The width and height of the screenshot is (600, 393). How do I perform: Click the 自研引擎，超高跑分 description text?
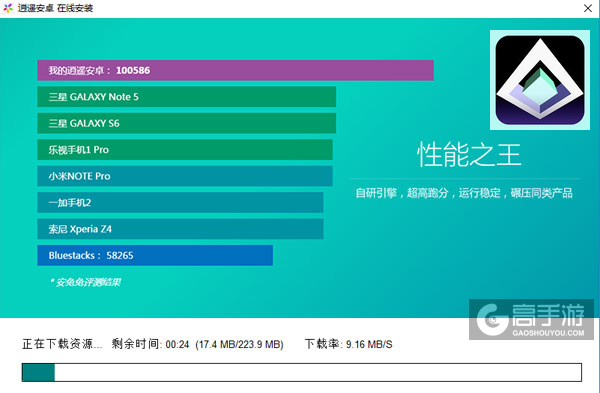[464, 193]
